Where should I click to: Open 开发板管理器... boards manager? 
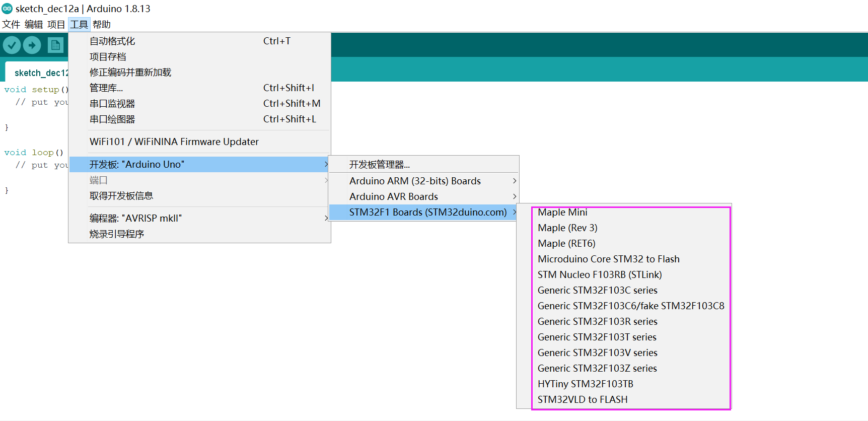tap(423, 165)
